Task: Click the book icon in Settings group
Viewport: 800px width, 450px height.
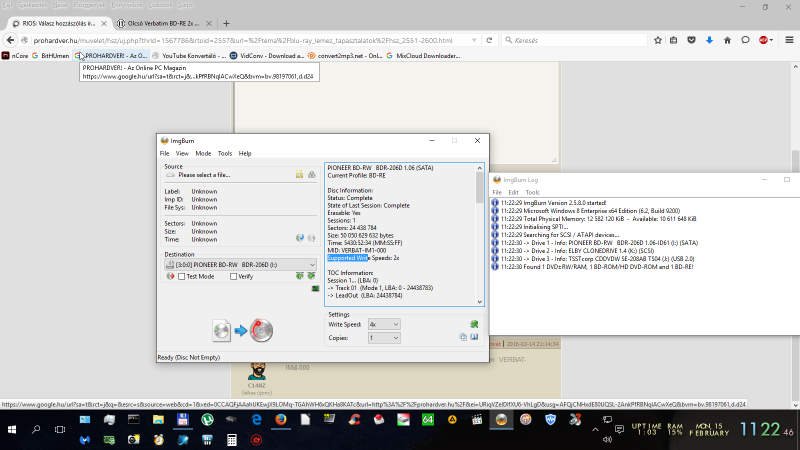Action: 474,337
